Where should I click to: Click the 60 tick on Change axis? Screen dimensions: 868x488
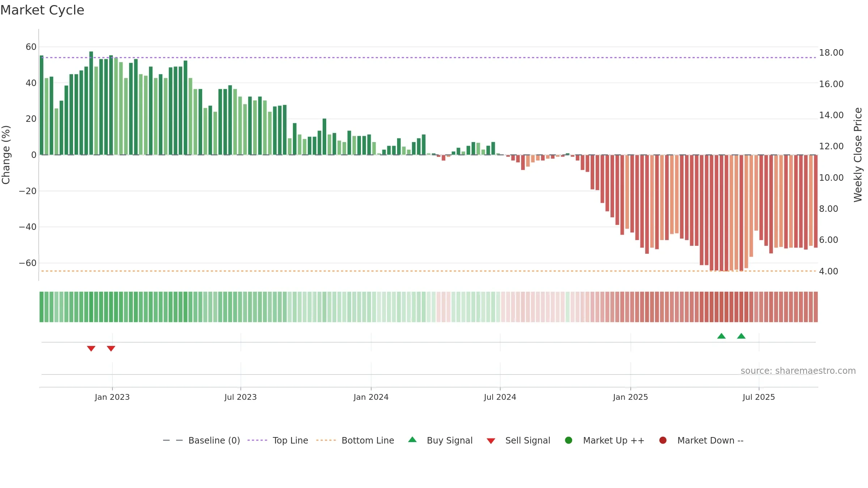[31, 47]
